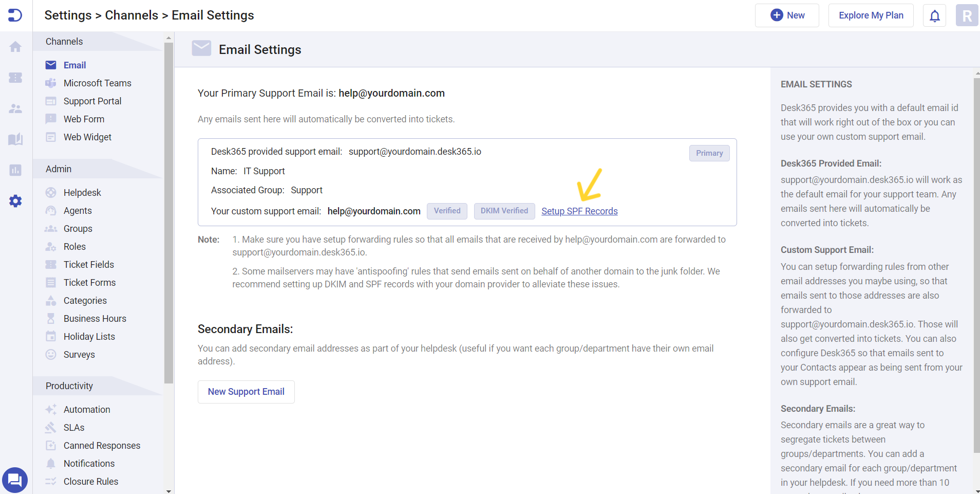Image resolution: width=980 pixels, height=494 pixels.
Task: Switch to Web Widget channel settings
Action: [87, 137]
